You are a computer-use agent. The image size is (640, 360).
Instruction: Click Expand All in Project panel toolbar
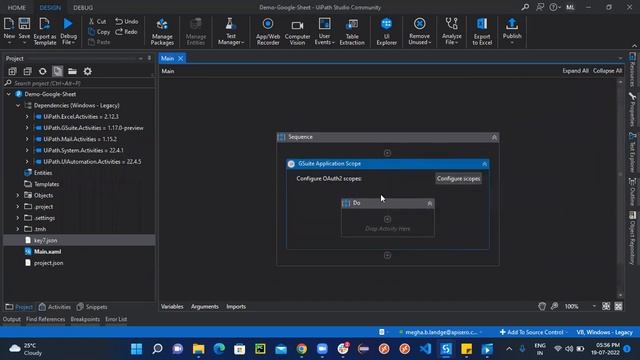pos(12,71)
